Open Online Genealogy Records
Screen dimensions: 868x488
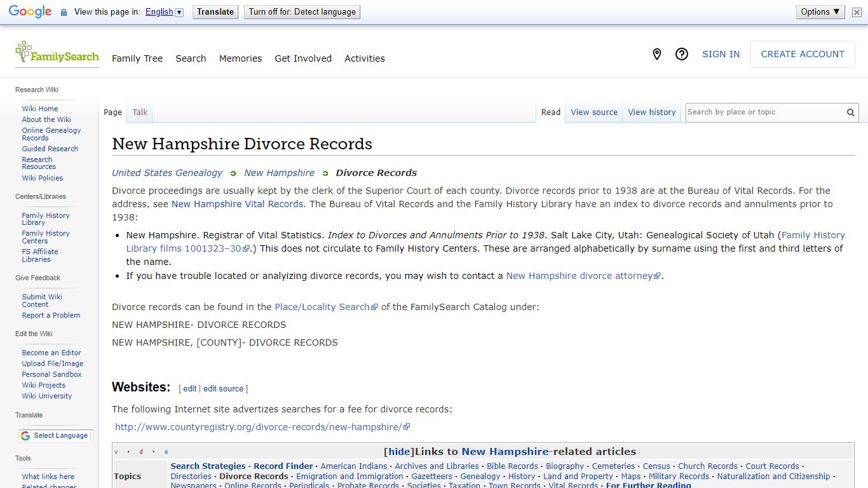[51, 134]
